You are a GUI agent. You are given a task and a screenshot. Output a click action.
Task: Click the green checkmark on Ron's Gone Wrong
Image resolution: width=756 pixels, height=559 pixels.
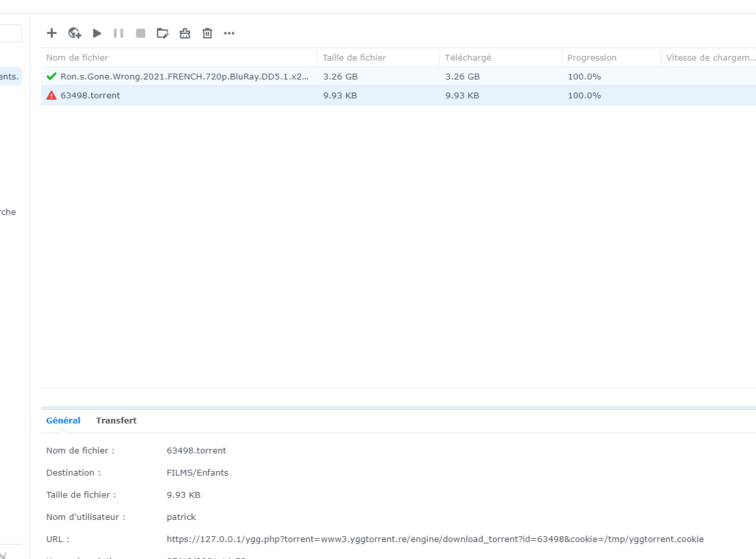coord(51,76)
